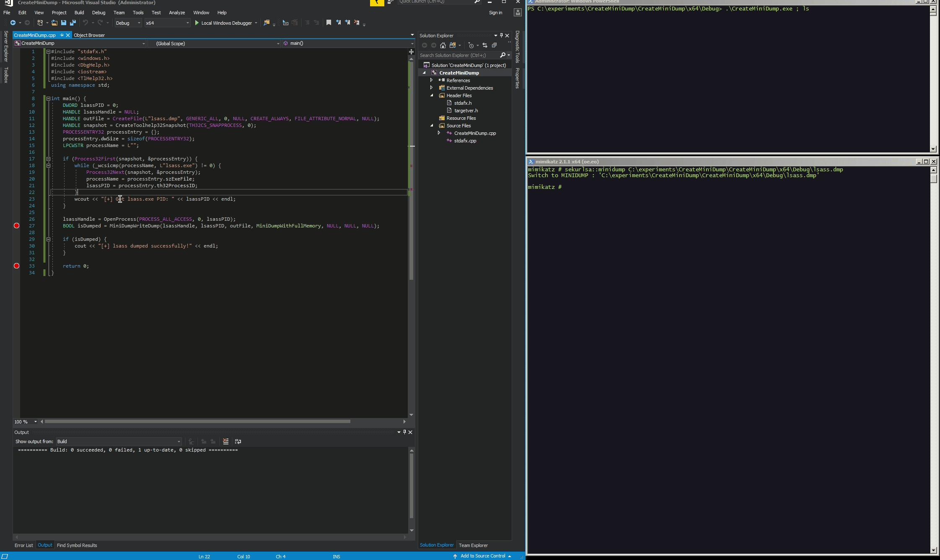Click Clear All icon in Output panel
The width and height of the screenshot is (940, 560).
tap(226, 441)
